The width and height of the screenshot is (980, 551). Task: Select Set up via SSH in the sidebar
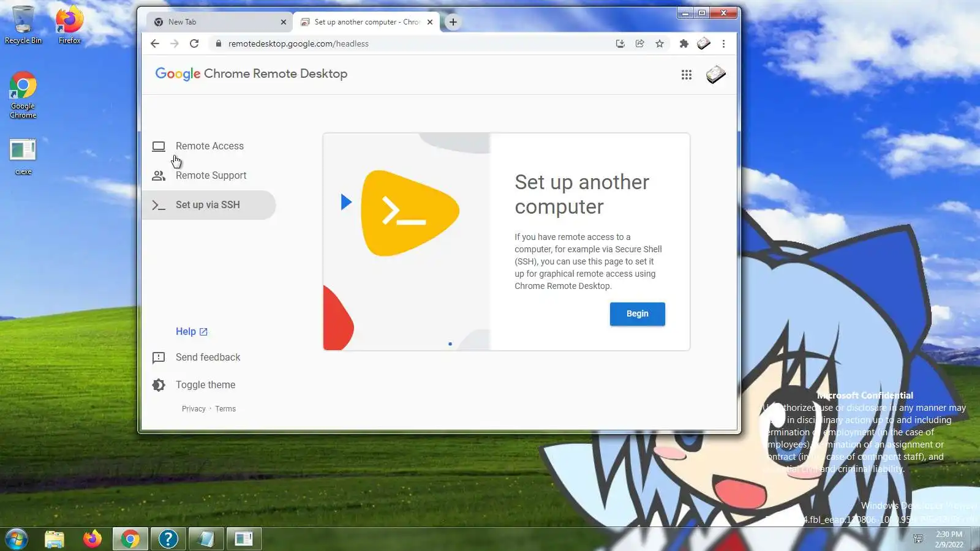209,205
